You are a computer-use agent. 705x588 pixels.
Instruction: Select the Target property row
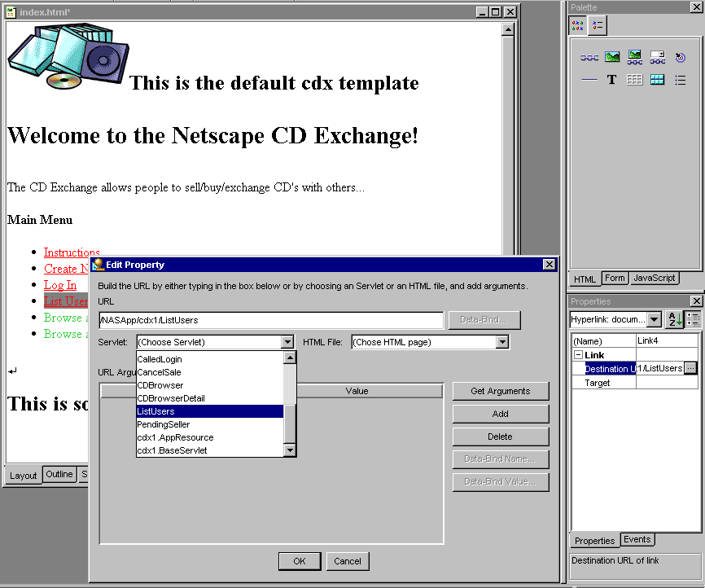pos(635,383)
